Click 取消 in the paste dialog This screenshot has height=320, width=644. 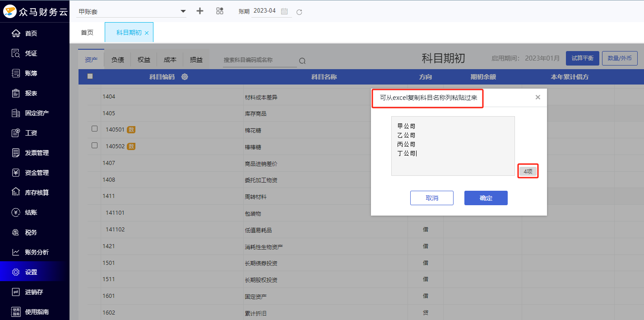pos(432,198)
